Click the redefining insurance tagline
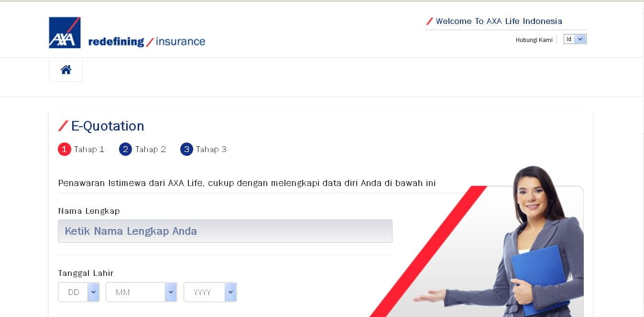 pos(147,42)
